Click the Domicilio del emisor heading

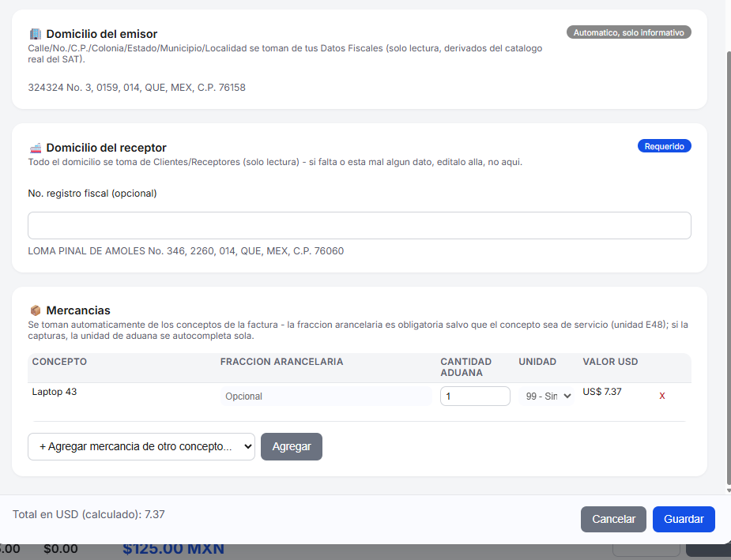(102, 34)
